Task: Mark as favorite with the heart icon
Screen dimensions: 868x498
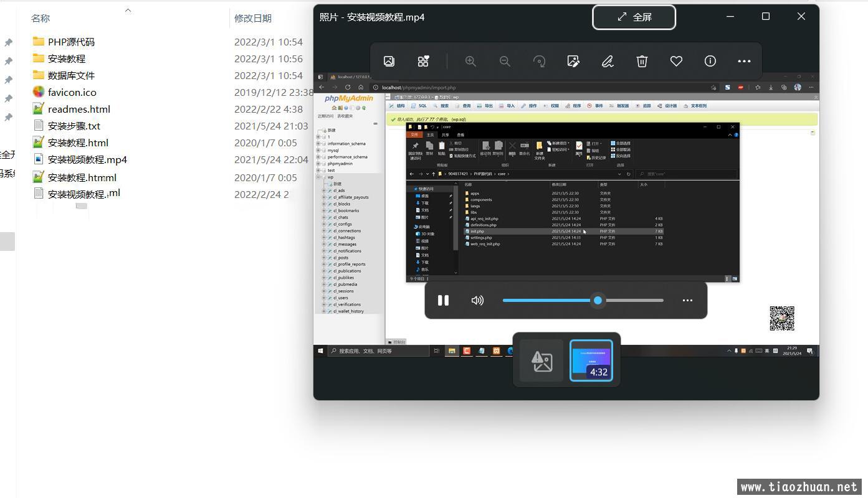Action: coord(676,61)
